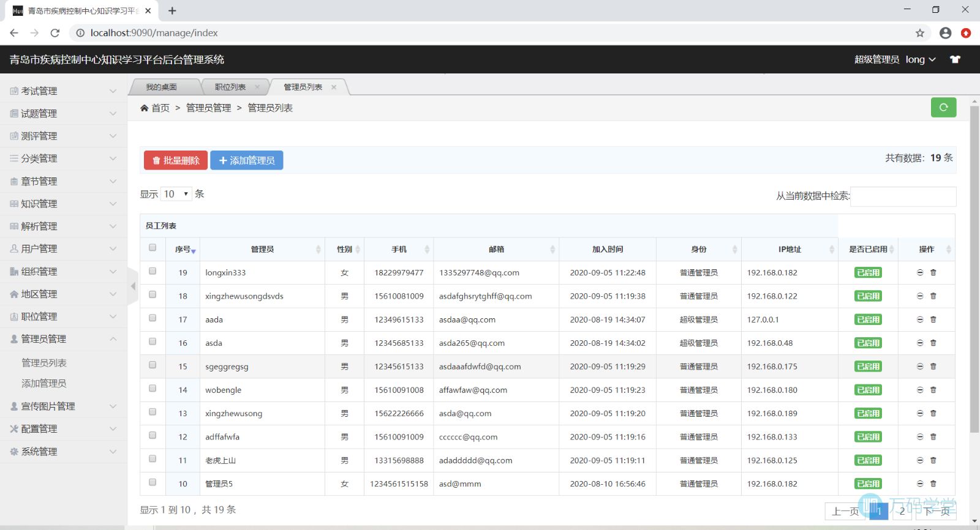
Task: Click the home icon in breadcrumb
Action: tap(145, 108)
